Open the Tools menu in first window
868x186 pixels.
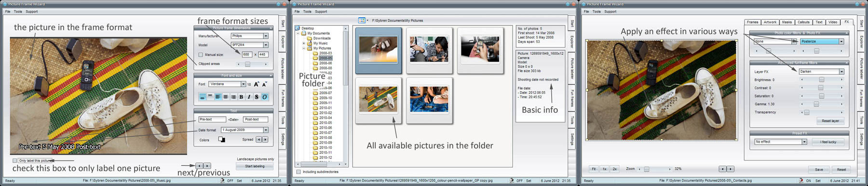[x=18, y=12]
